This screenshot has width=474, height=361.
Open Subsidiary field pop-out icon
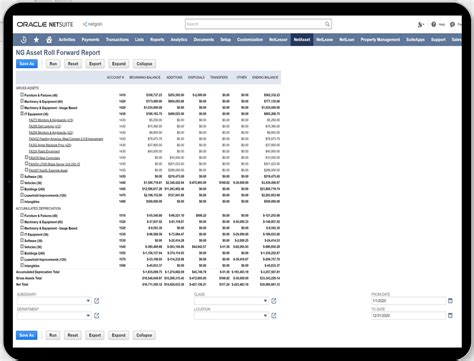click(x=97, y=301)
